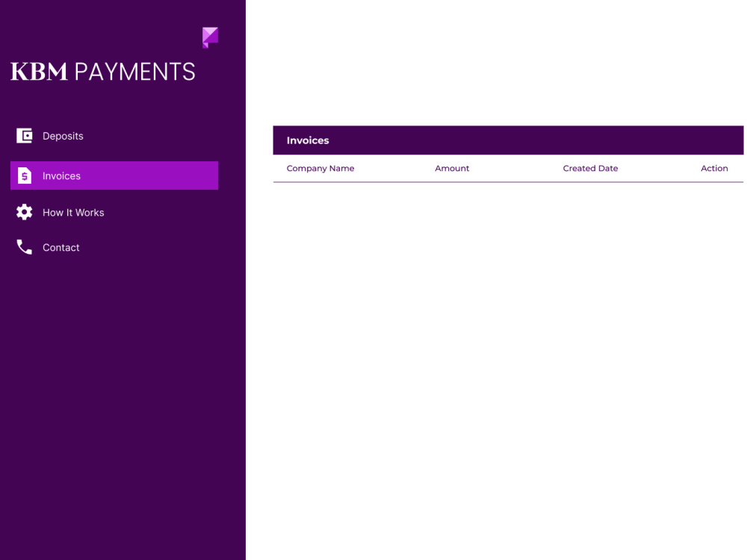Screen dimensions: 747x560
Task: Open the Contact page
Action: (x=61, y=248)
